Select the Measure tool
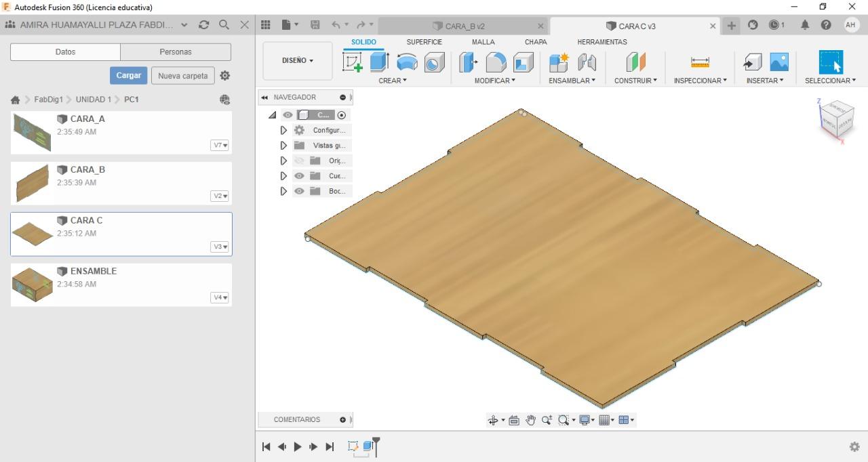 point(700,62)
